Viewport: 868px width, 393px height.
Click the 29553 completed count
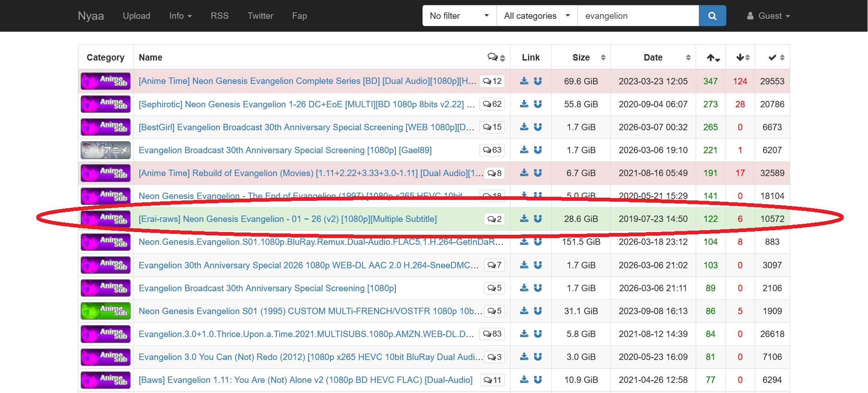[x=772, y=81]
